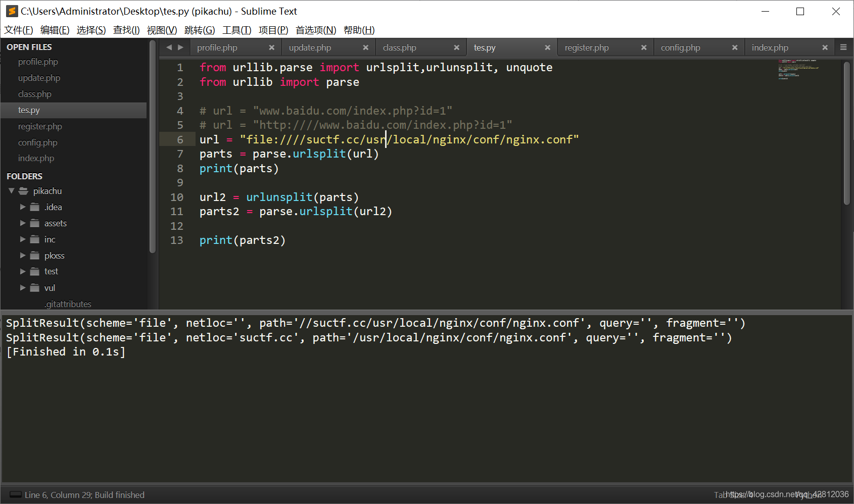Click the .idea folder icon

(35, 207)
